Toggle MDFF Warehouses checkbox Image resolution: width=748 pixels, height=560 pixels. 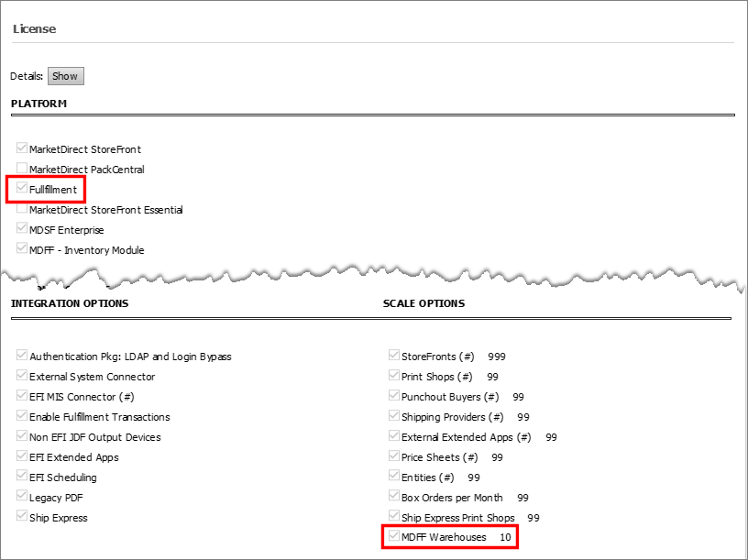click(x=393, y=535)
